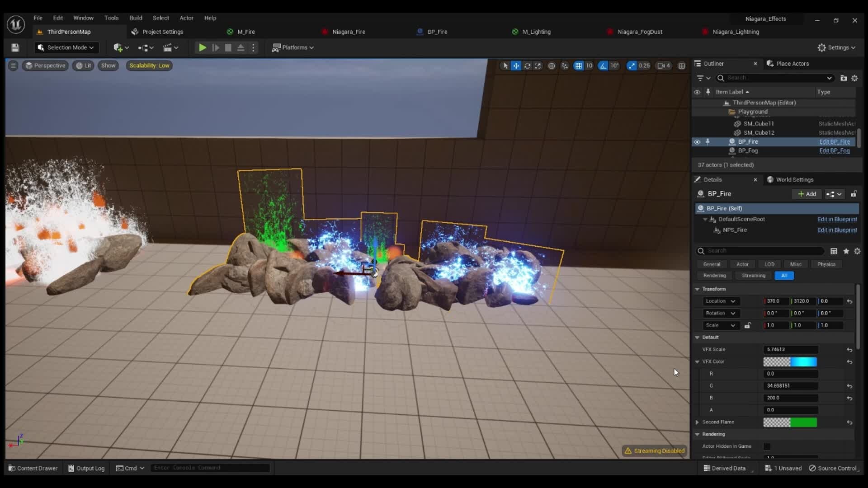
Task: Click the favorites star icon in the Details panel
Action: coord(846,251)
